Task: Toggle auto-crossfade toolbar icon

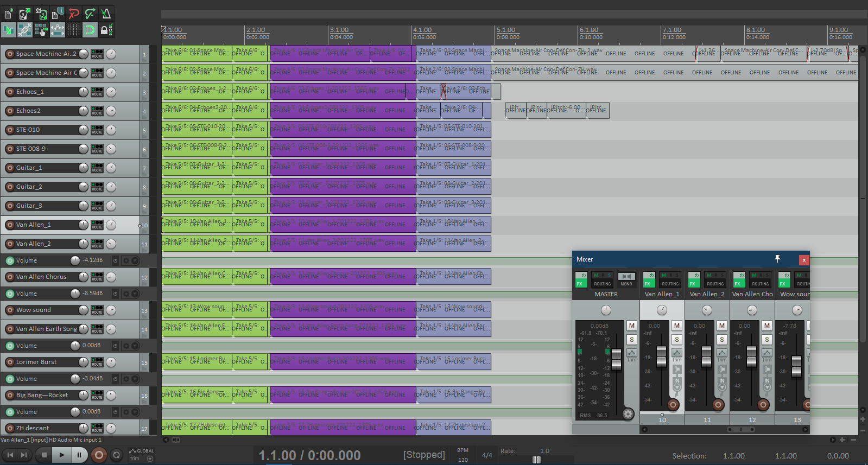Action: pyautogui.click(x=9, y=30)
